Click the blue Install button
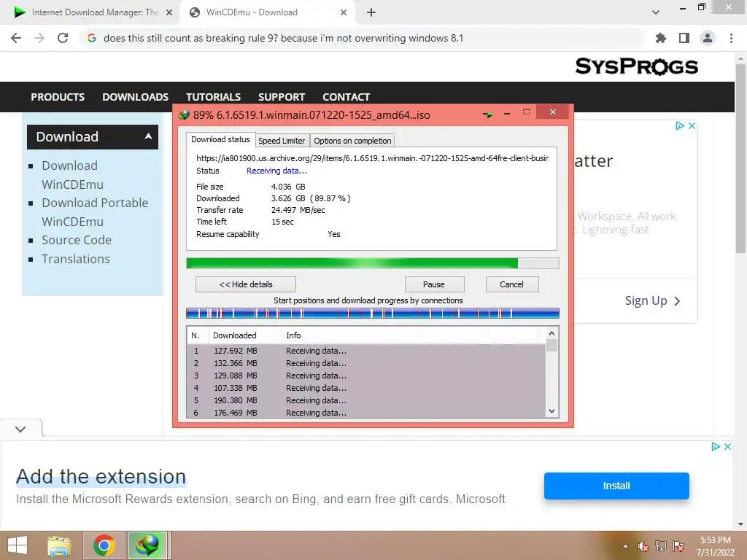This screenshot has height=560, width=747. point(616,486)
